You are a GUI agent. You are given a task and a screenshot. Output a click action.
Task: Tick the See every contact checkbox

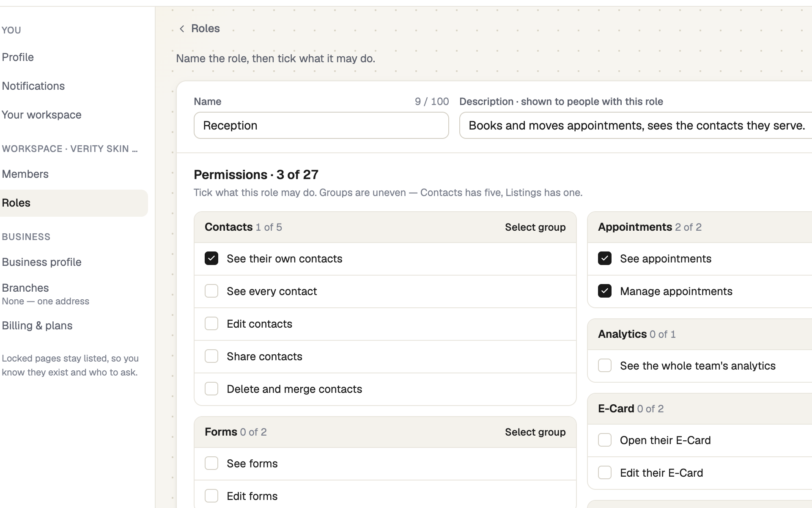tap(211, 291)
